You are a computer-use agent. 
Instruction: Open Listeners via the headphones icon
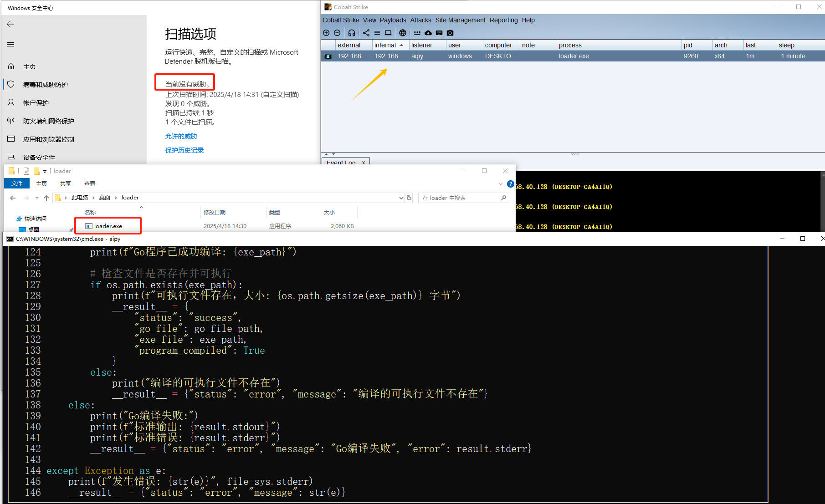coord(352,33)
